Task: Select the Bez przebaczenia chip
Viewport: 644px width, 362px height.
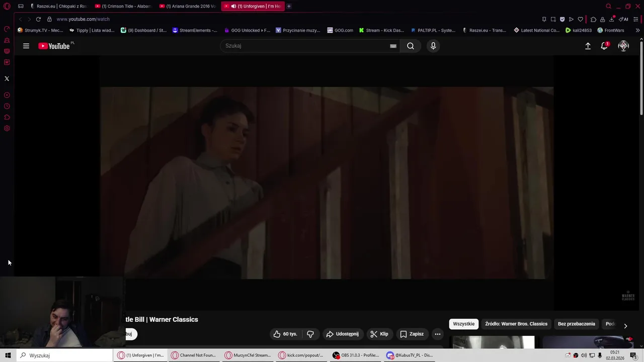Action: [x=577, y=324]
